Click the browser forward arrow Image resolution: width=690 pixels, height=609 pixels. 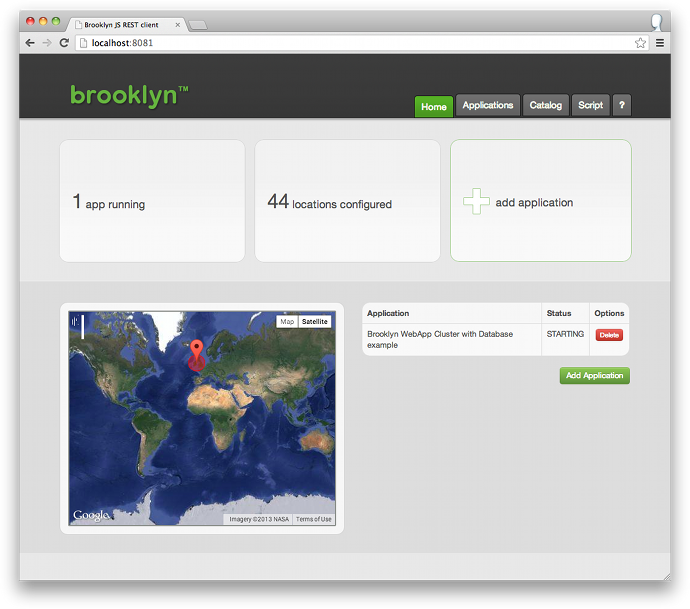[47, 43]
